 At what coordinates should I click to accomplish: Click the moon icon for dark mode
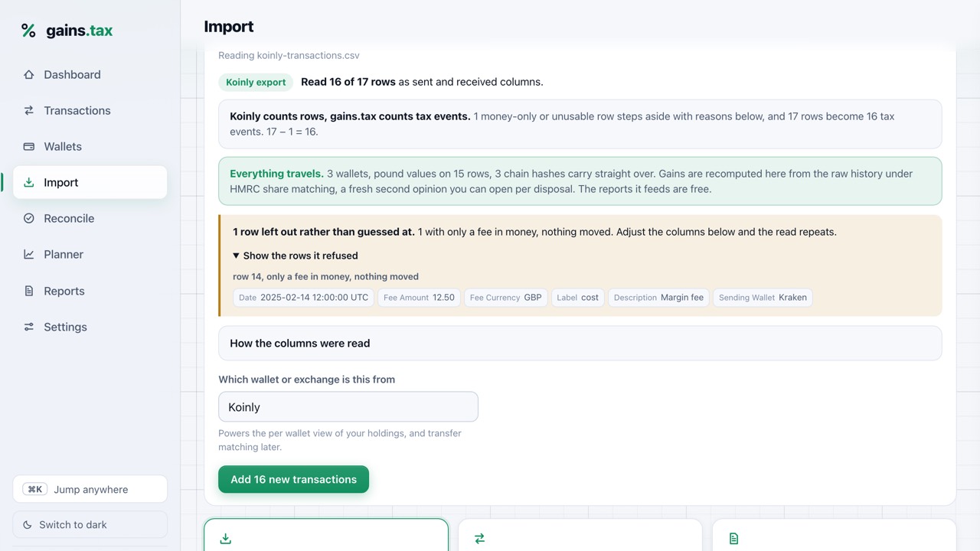click(x=28, y=525)
